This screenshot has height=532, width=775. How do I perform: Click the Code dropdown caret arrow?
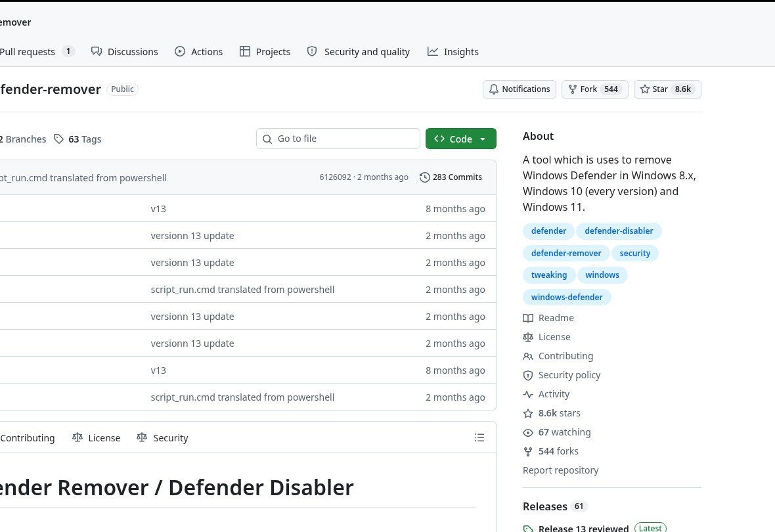point(482,139)
